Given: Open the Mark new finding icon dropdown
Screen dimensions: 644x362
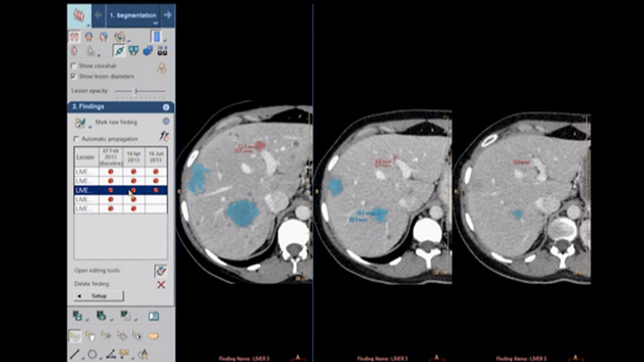Looking at the screenshot, I should (89, 127).
